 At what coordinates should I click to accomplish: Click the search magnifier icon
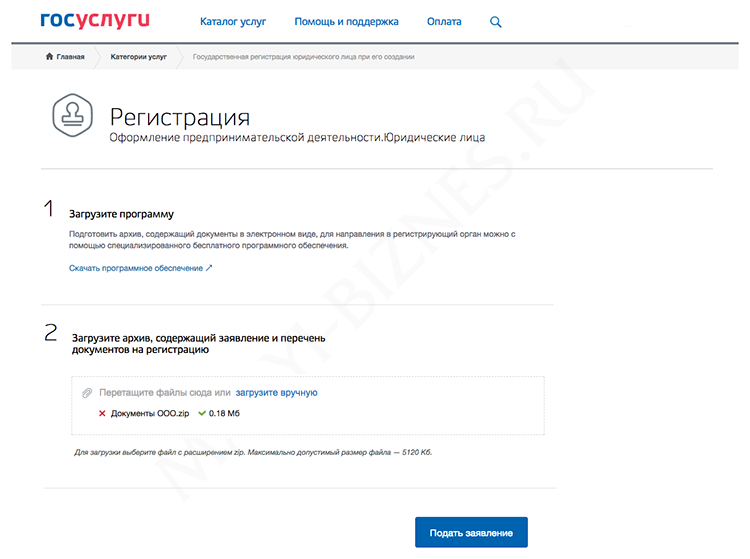(497, 22)
